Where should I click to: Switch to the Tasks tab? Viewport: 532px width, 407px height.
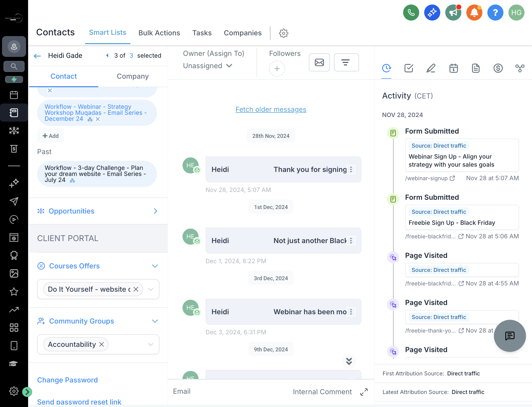point(202,33)
